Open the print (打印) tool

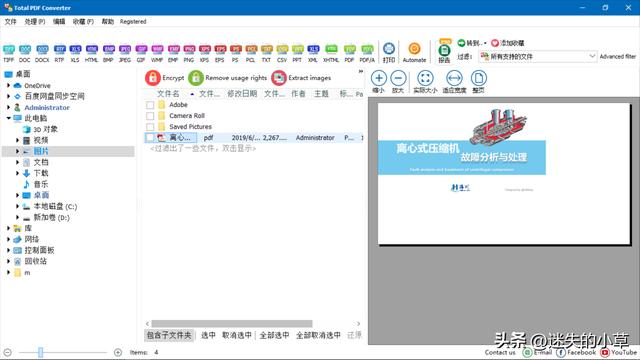coord(389,53)
